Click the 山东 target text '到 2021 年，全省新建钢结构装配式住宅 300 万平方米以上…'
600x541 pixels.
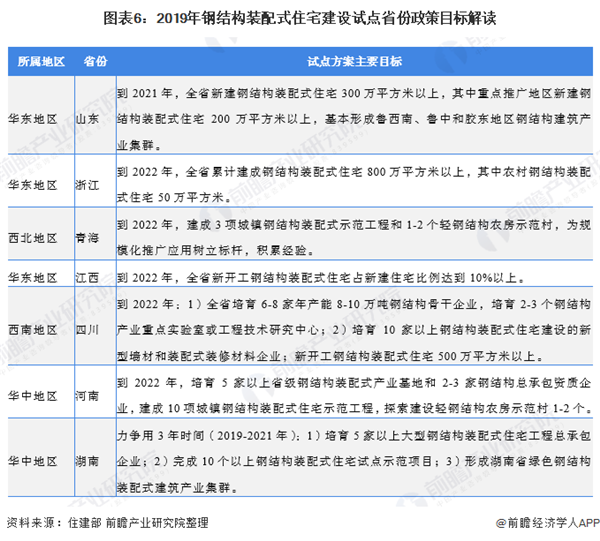click(354, 119)
